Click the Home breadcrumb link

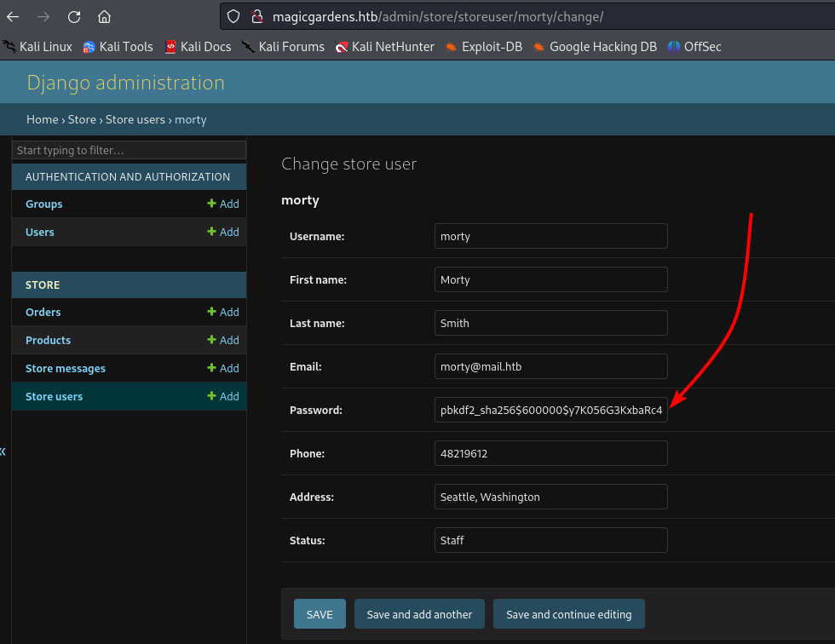coord(42,120)
